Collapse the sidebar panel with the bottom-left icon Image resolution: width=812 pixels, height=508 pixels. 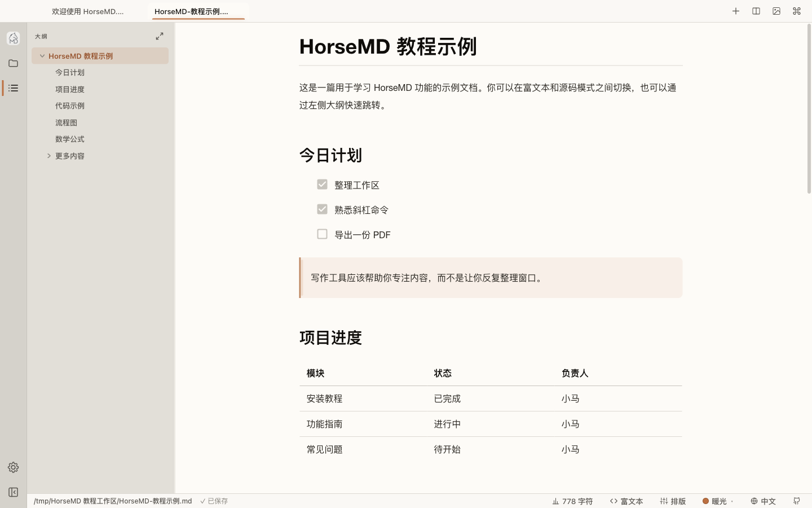[x=13, y=492]
